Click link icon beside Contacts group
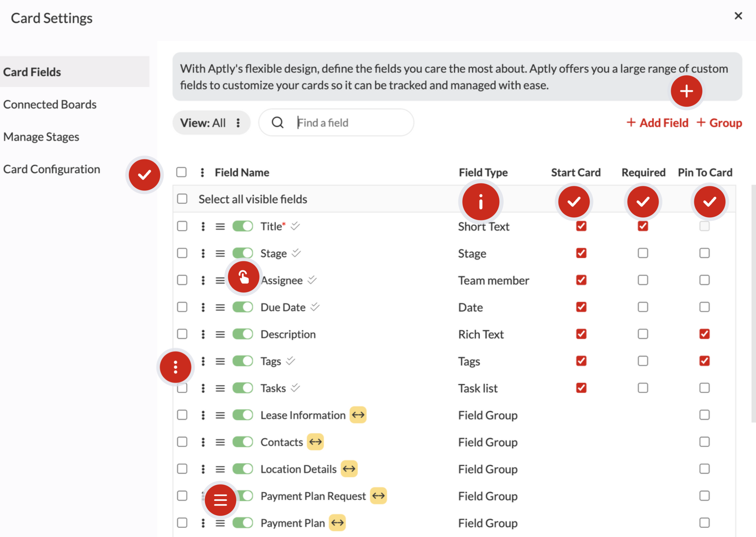The width and height of the screenshot is (756, 537). pyautogui.click(x=315, y=442)
